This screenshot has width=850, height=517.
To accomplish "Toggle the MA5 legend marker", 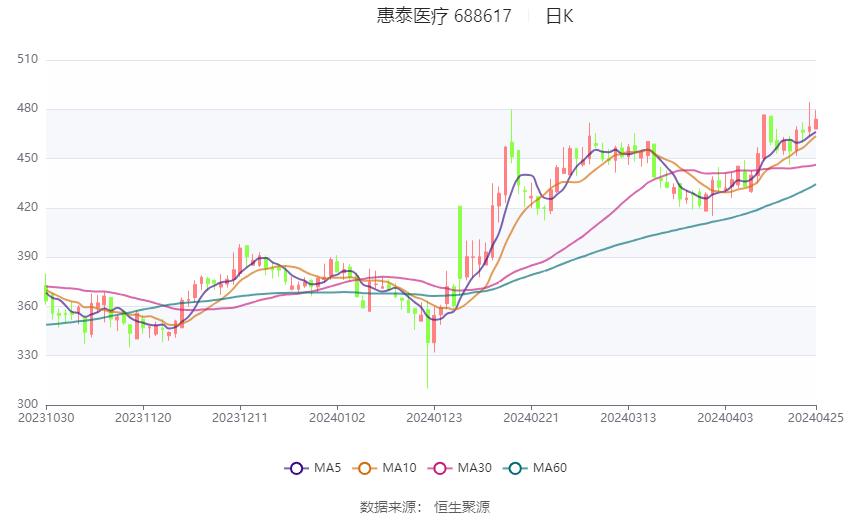I will [x=296, y=468].
